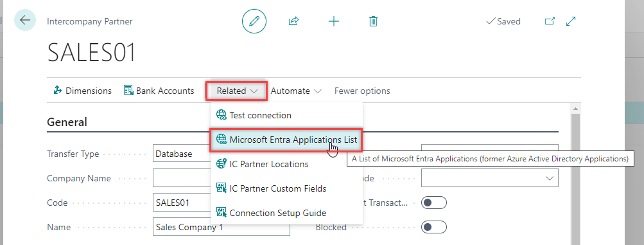The image size is (644, 245).
Task: Toggle the Blocked switch
Action: (434, 228)
